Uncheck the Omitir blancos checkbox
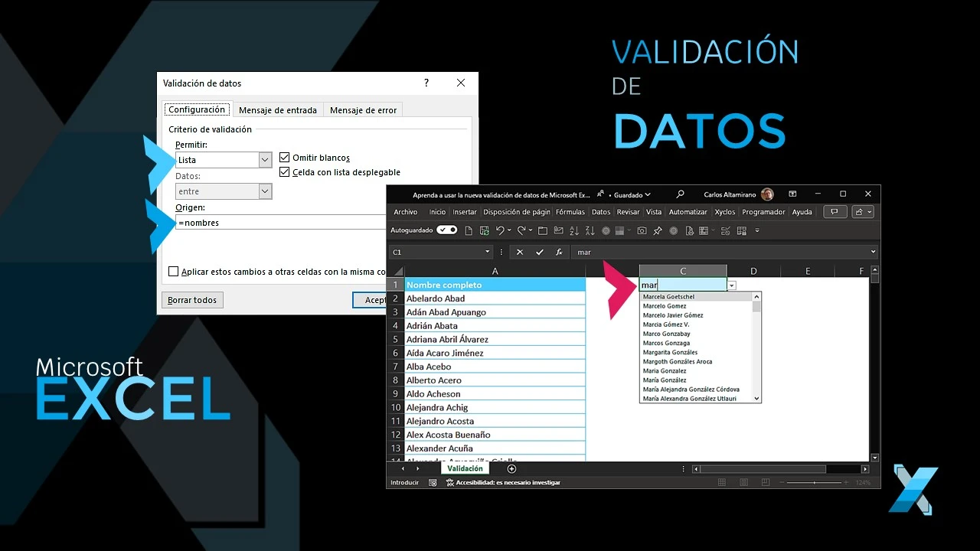This screenshot has height=551, width=980. [x=285, y=157]
